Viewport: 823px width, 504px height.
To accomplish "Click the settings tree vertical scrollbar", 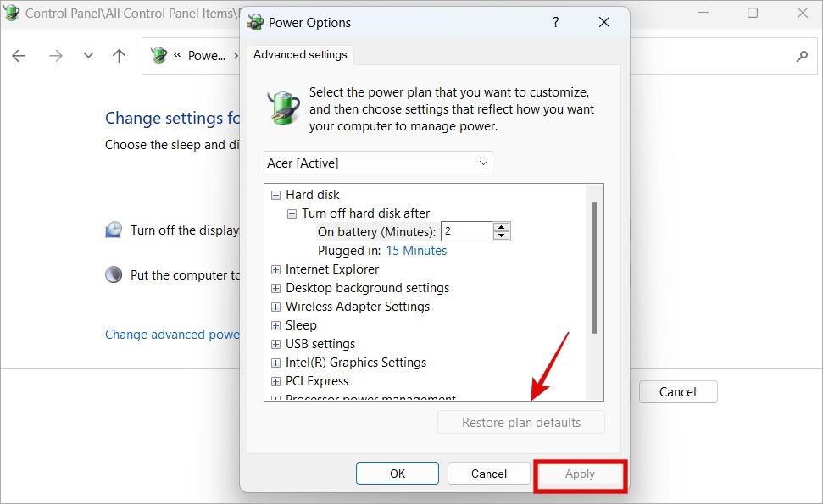I will tap(594, 268).
